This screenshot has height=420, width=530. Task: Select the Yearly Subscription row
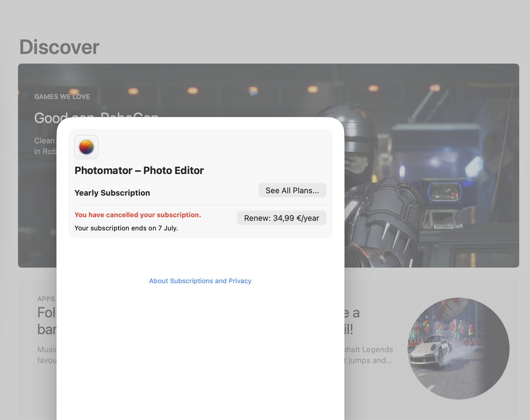pyautogui.click(x=112, y=193)
